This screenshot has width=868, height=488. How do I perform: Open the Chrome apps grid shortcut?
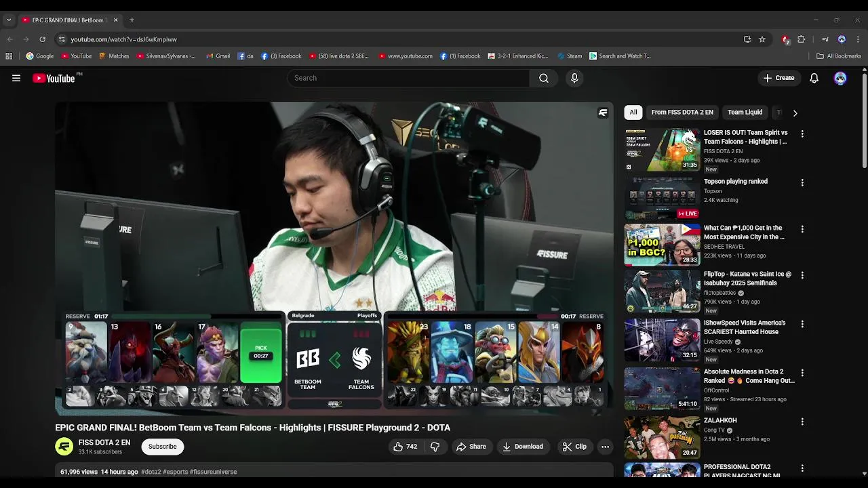9,56
